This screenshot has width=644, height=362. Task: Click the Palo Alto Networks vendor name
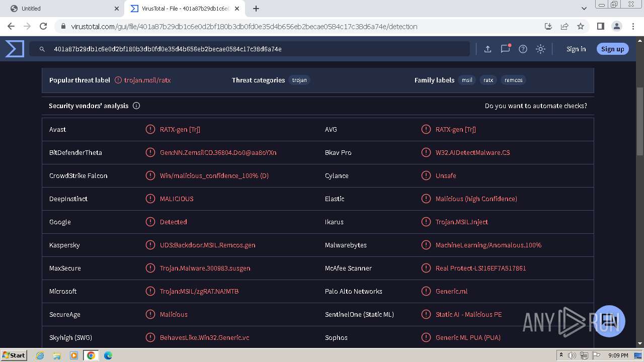(x=353, y=291)
